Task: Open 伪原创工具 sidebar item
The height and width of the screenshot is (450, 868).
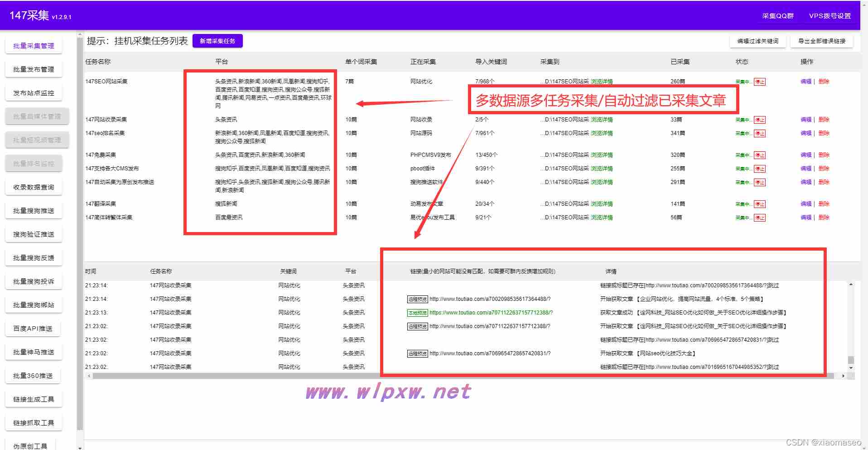Action: (x=30, y=445)
